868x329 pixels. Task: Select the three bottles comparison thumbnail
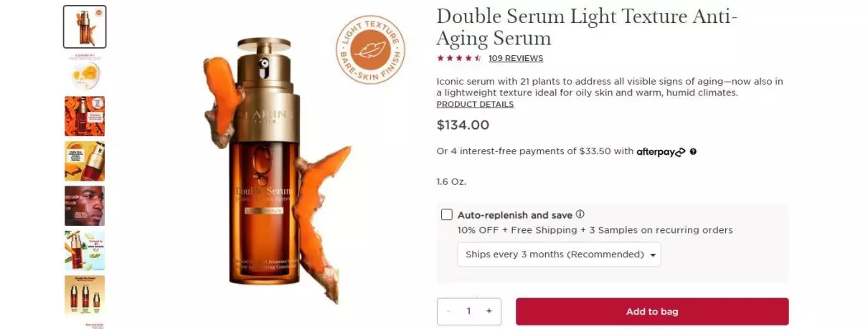pos(85,295)
